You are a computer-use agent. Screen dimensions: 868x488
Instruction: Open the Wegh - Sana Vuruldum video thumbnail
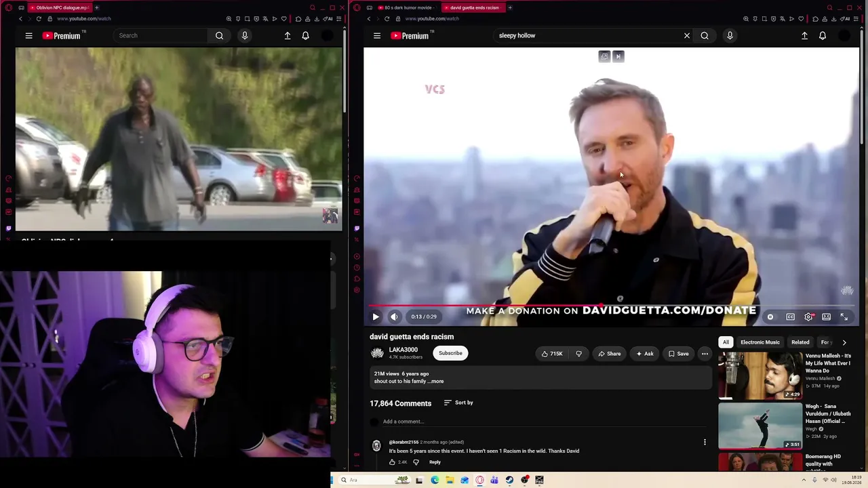pos(760,426)
